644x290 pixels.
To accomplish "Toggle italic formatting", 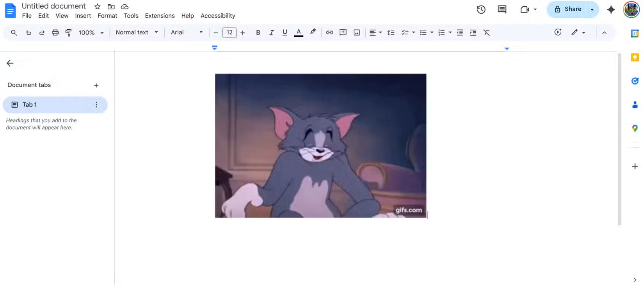I will click(271, 32).
